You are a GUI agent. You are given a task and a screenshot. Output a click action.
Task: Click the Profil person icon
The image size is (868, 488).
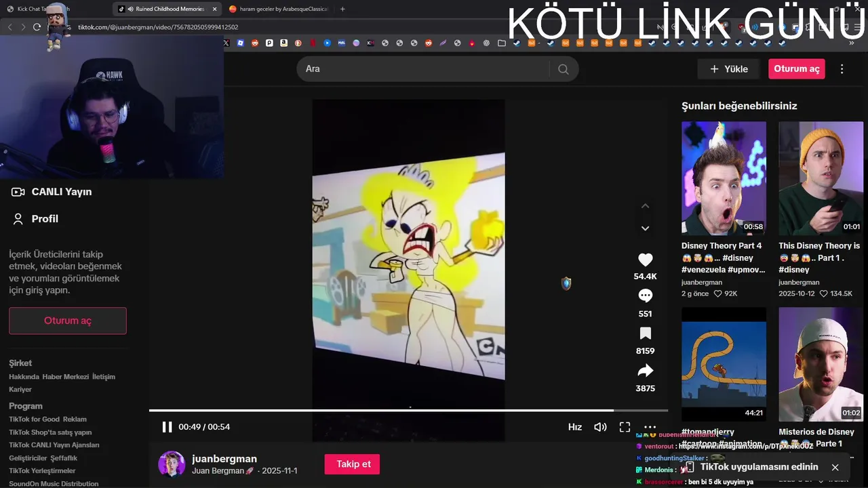pos(18,219)
